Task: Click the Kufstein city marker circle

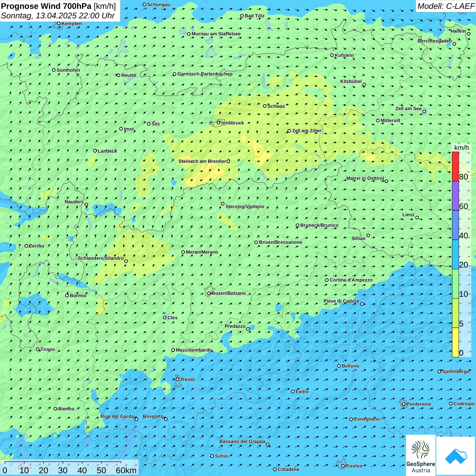Action: click(x=332, y=55)
